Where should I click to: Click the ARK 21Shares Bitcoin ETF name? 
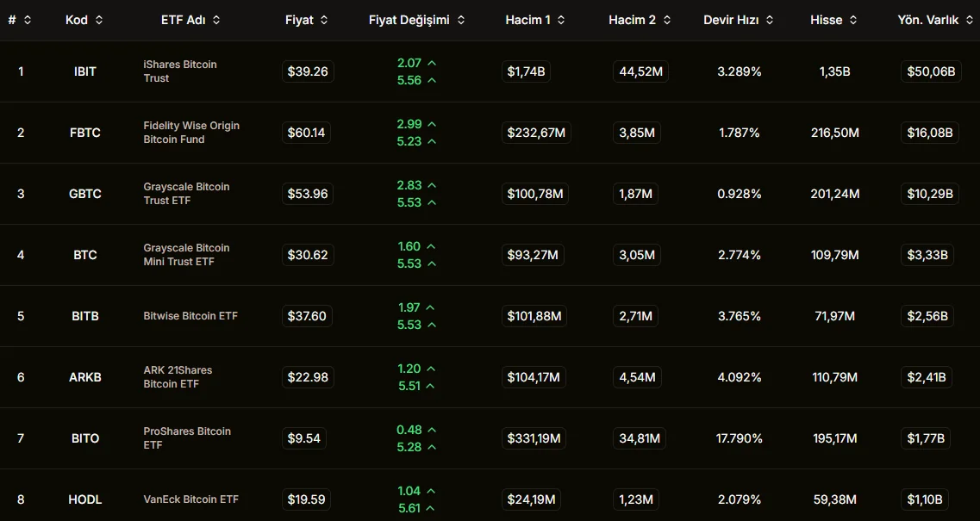[178, 377]
